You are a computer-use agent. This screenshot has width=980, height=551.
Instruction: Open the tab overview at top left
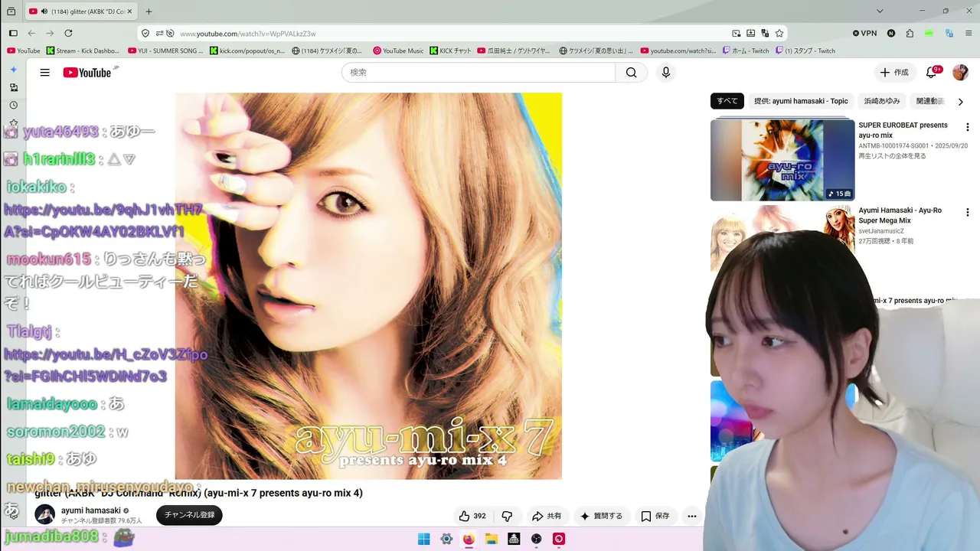11,11
